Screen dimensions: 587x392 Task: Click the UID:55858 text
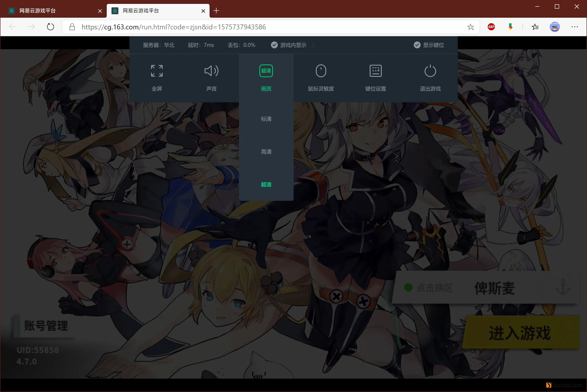pos(38,350)
